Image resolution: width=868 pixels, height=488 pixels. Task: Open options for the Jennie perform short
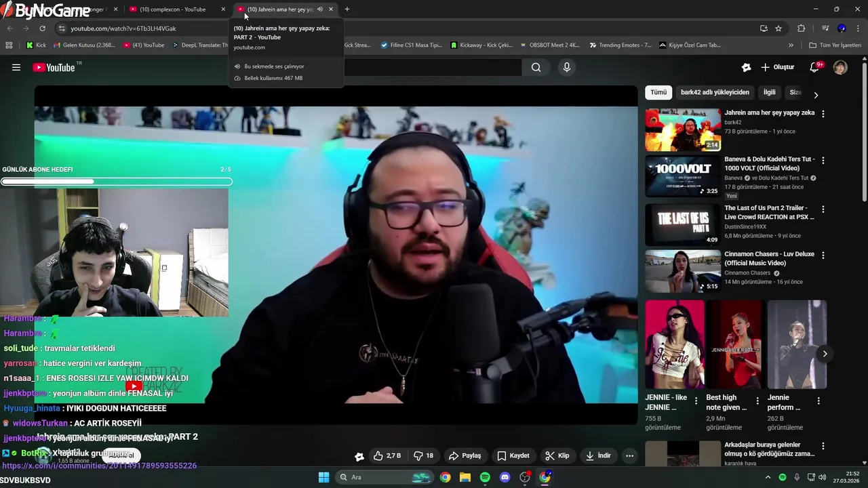[x=818, y=401]
